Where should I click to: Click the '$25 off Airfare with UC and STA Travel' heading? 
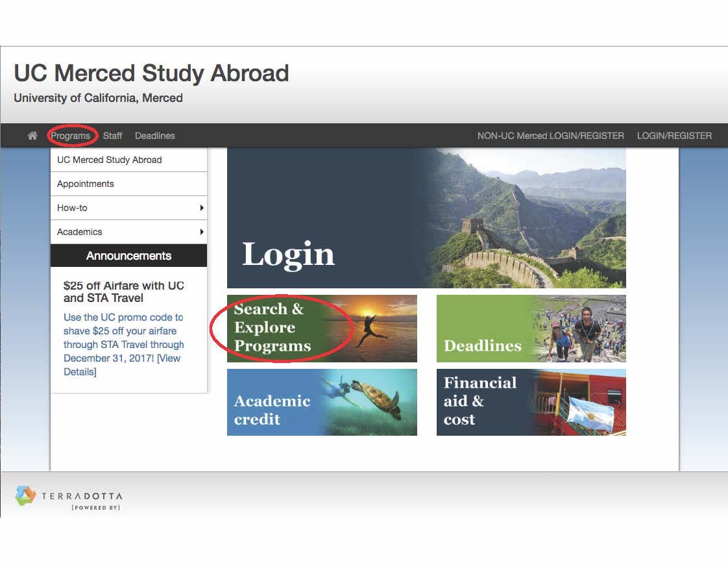(124, 292)
